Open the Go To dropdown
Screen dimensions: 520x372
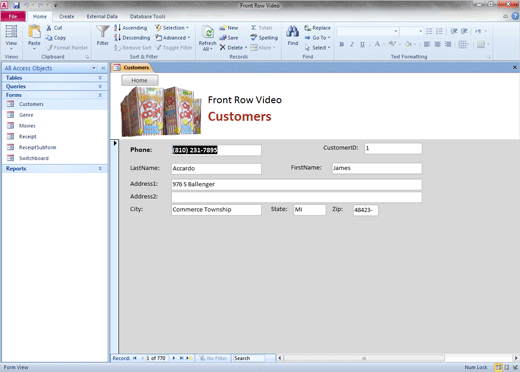pyautogui.click(x=317, y=38)
